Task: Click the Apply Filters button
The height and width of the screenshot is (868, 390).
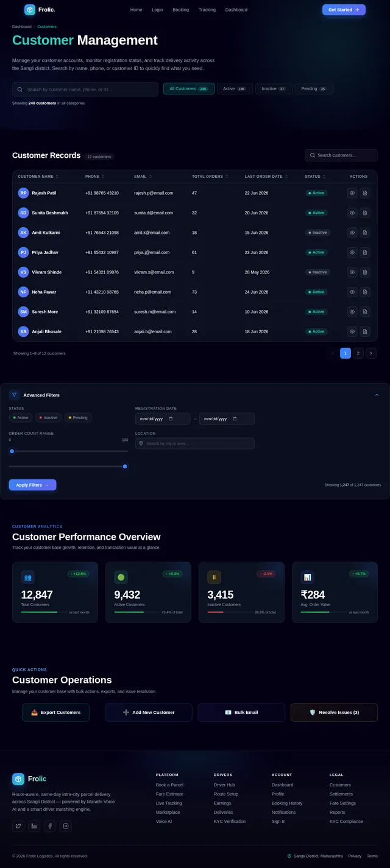Action: click(x=32, y=485)
